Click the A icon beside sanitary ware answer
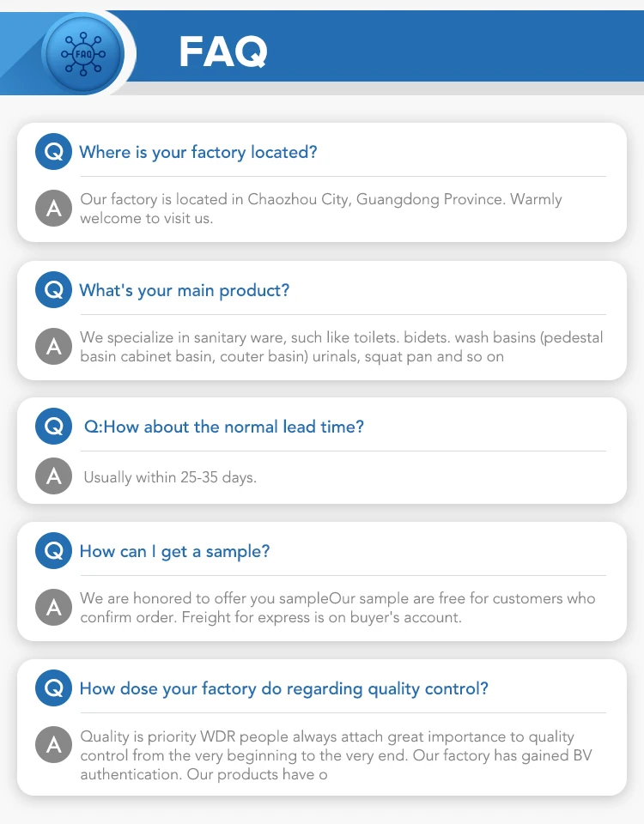The width and height of the screenshot is (644, 824). [53, 346]
